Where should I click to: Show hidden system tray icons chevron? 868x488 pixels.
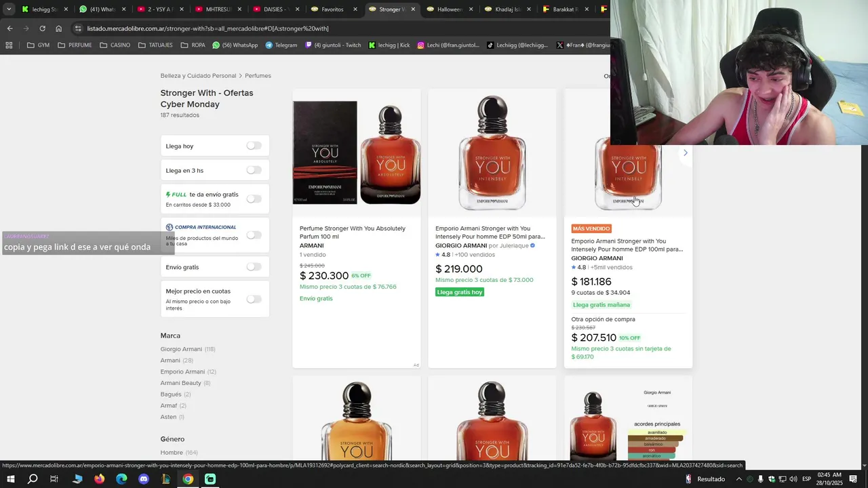click(x=739, y=479)
